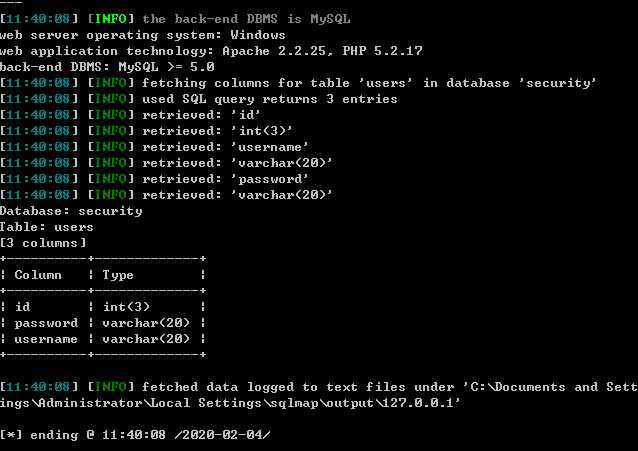Click the 'used SQL query returns 3 entries' line
Screen dimensions: 638x451
pyautogui.click(x=199, y=99)
